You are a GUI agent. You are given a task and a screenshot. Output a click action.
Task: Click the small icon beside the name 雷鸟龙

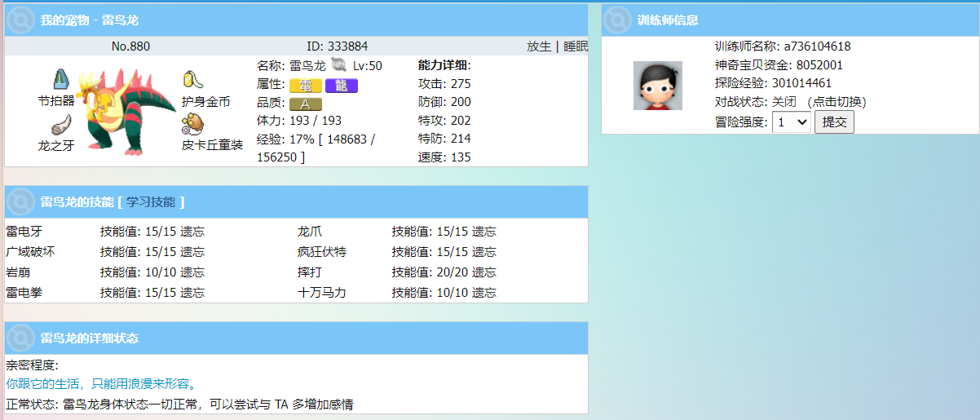click(339, 65)
